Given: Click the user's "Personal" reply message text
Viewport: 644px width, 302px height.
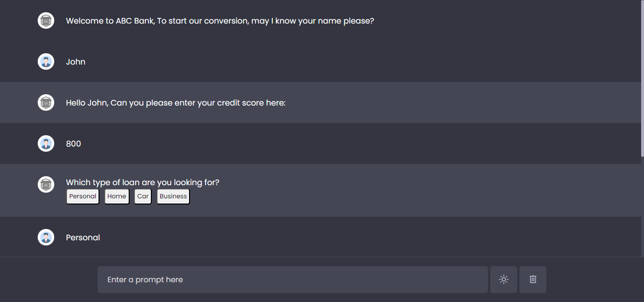Looking at the screenshot, I should coord(83,237).
